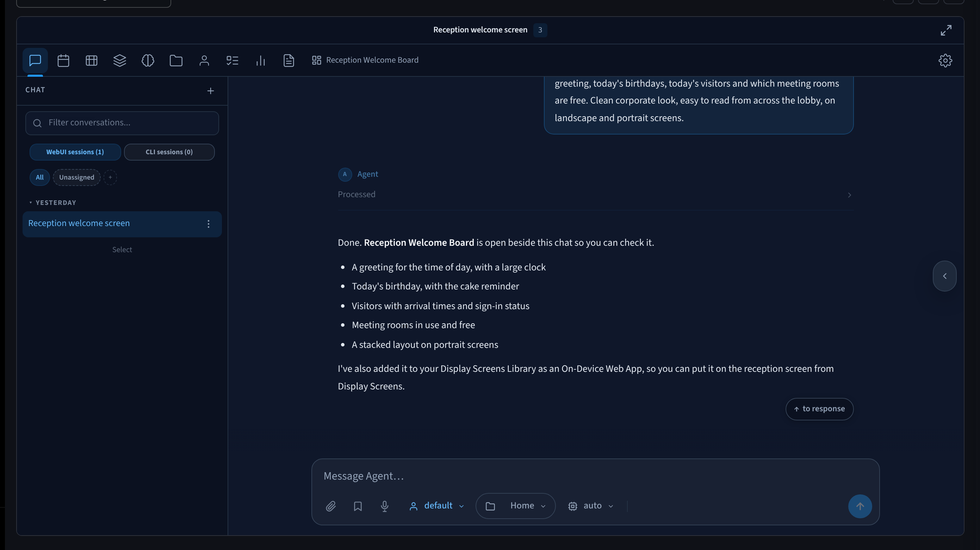This screenshot has width=980, height=550.
Task: Switch to CLI sessions (0) tab
Action: pos(169,152)
